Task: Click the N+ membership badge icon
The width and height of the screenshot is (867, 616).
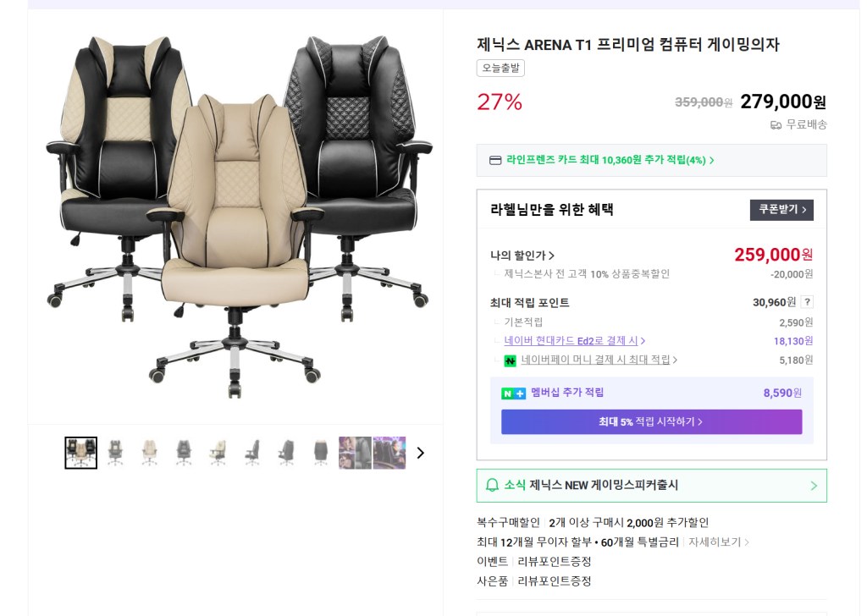Action: pos(513,393)
